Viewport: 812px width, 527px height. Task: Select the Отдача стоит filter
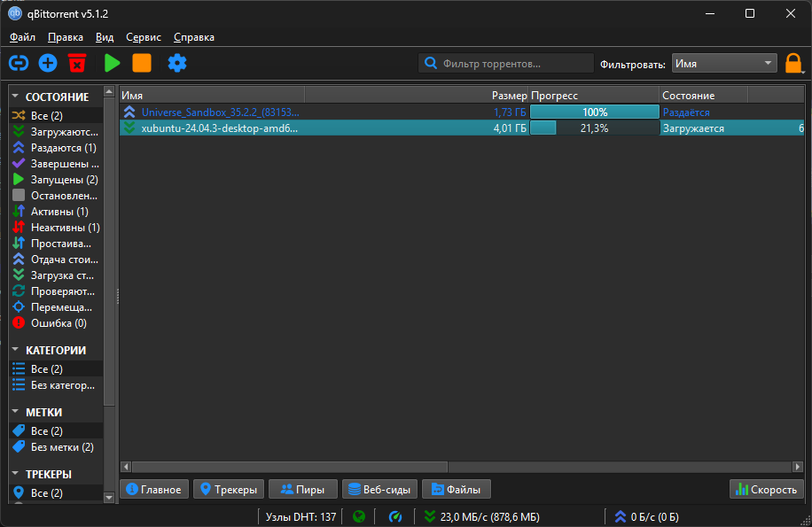[x=56, y=260]
